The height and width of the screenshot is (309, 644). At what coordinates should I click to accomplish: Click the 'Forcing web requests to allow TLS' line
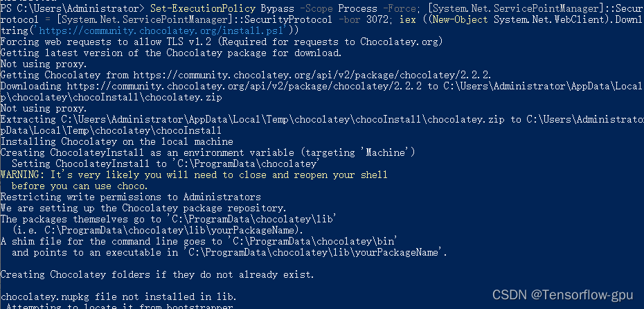click(222, 42)
